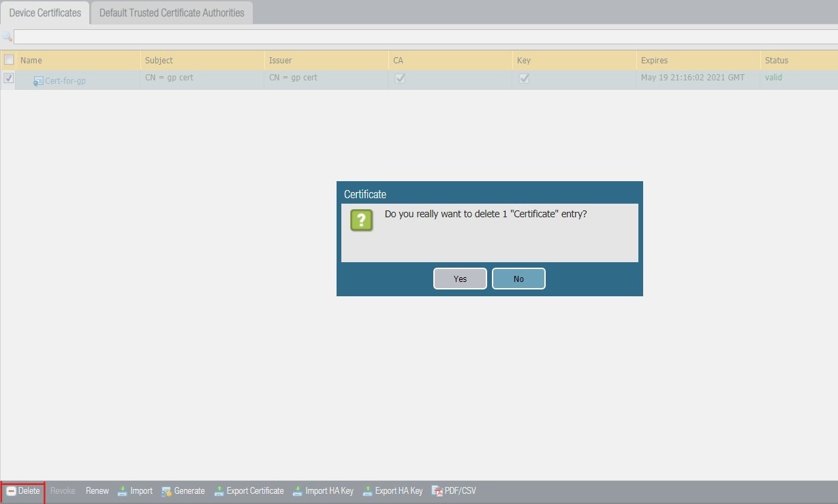Screen dimensions: 838x504
Task: Click inside the search input field
Action: coord(273,36)
